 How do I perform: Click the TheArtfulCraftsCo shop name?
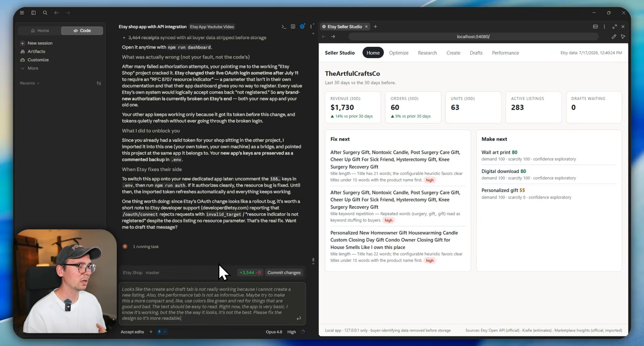click(352, 73)
